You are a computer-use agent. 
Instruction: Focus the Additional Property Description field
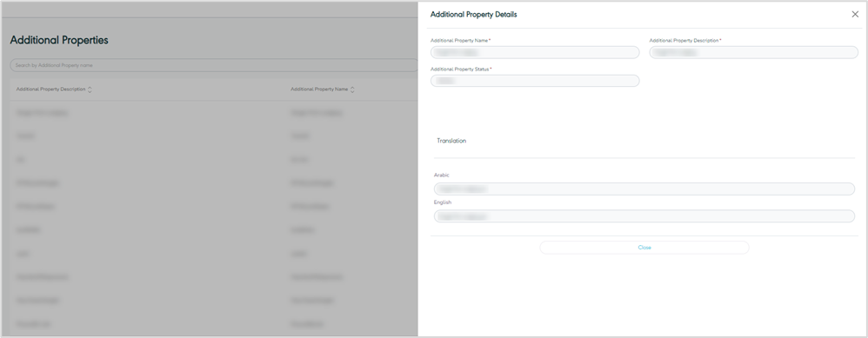753,52
